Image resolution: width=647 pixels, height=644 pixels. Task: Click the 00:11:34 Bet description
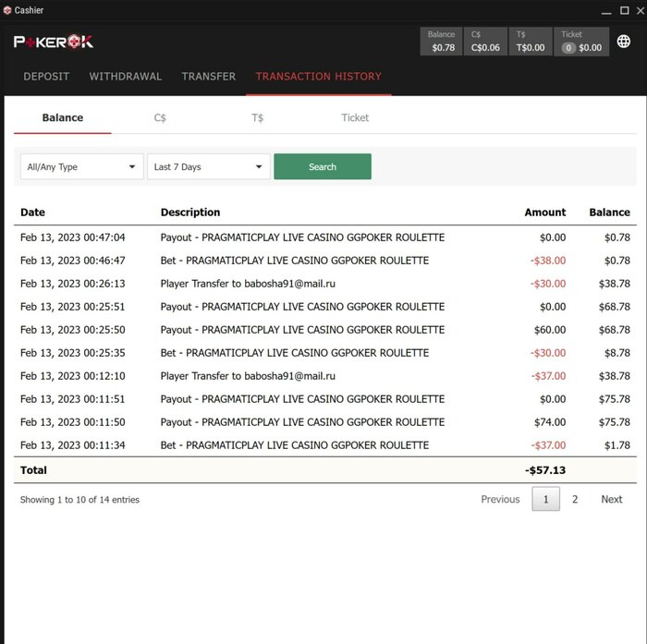pos(295,445)
